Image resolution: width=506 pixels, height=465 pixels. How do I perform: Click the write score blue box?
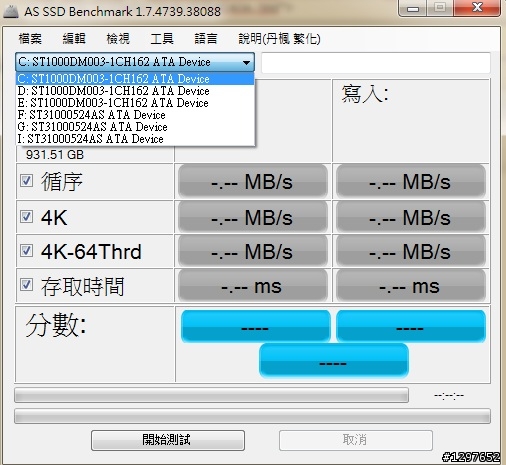(x=411, y=326)
